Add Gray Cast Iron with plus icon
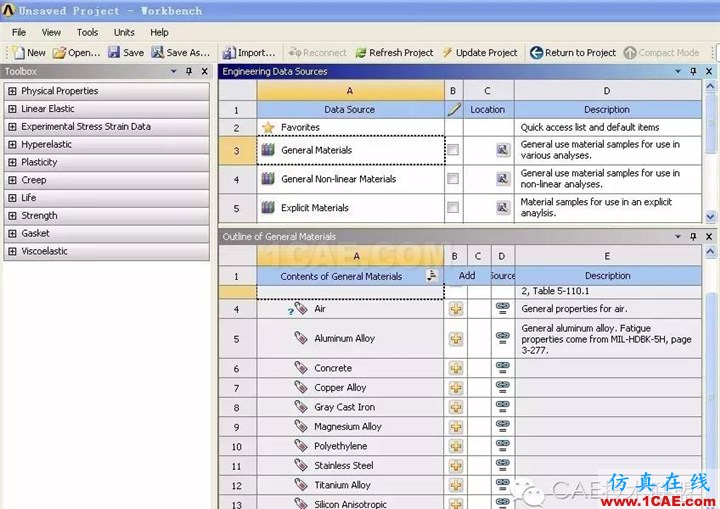 (456, 407)
